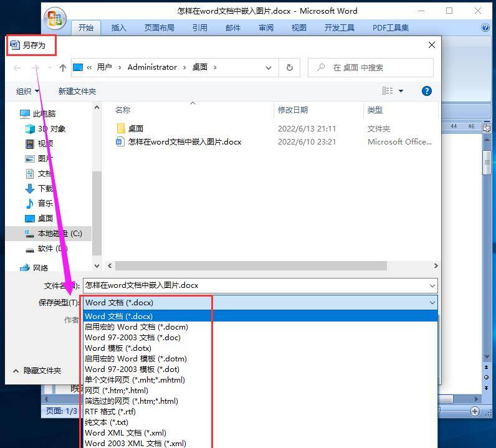Collapse the 保存类型 dropdown arrow
The height and width of the screenshot is (448, 496).
tap(432, 303)
